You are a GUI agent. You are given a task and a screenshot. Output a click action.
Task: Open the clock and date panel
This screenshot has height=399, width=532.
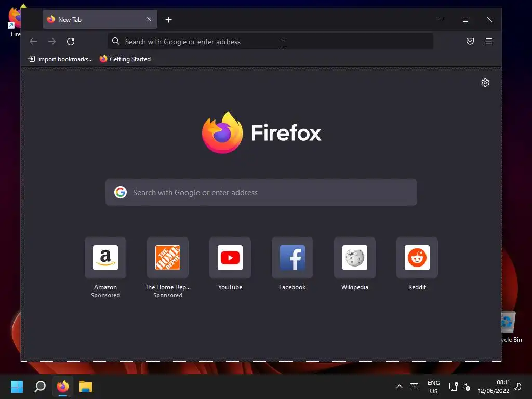tap(494, 387)
